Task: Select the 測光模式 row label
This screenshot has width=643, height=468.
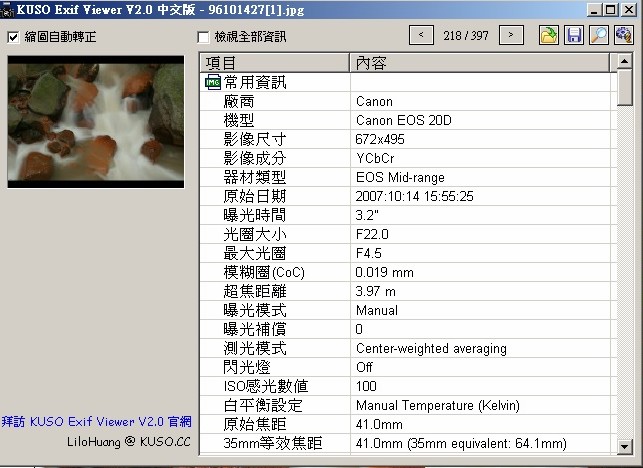Action: tap(255, 348)
